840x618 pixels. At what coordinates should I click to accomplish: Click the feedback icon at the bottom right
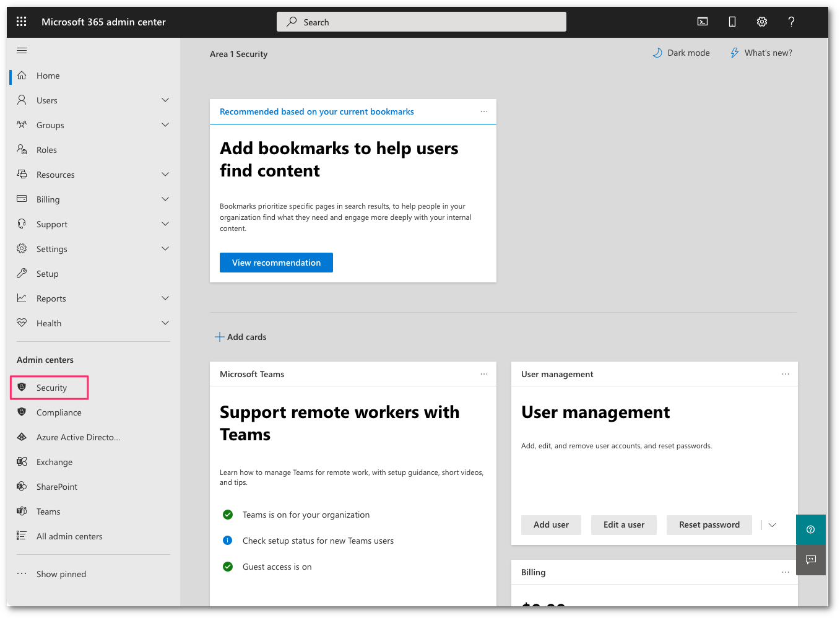[x=811, y=560]
